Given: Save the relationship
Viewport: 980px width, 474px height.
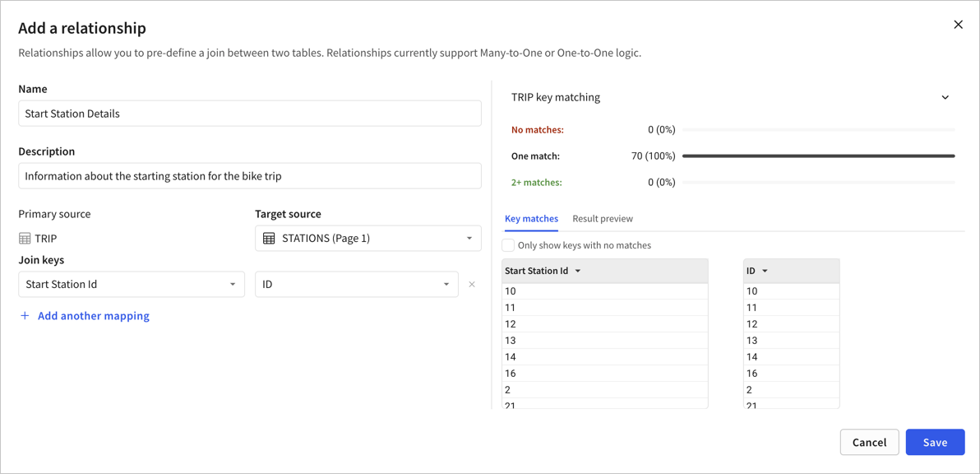Looking at the screenshot, I should pos(935,443).
